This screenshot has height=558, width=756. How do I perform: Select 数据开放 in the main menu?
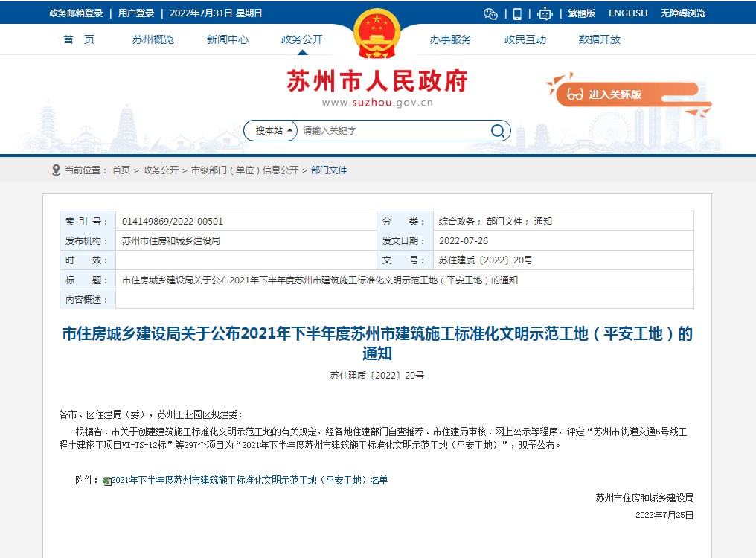point(599,39)
